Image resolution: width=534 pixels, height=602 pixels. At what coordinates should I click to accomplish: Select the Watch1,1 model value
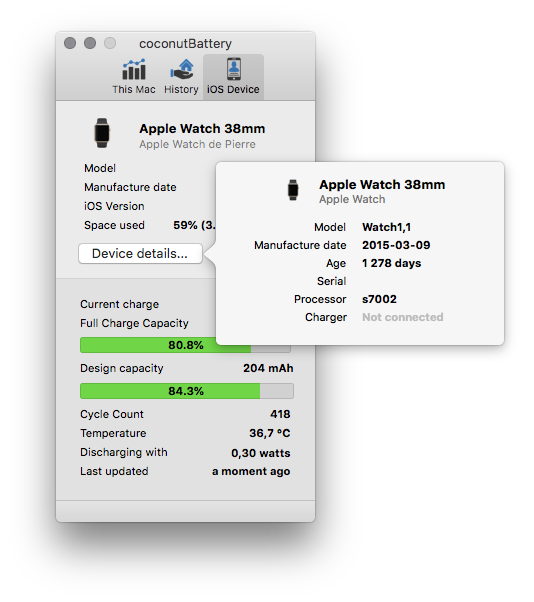[x=386, y=227]
